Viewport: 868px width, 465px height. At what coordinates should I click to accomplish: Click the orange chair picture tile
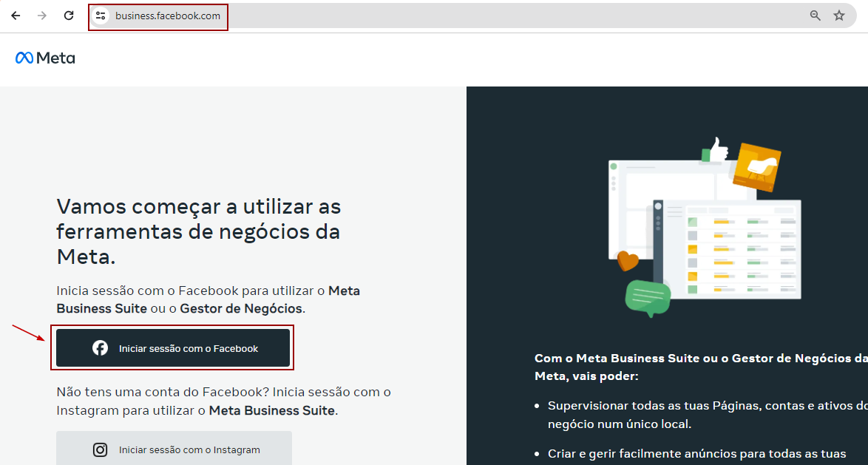tap(756, 166)
